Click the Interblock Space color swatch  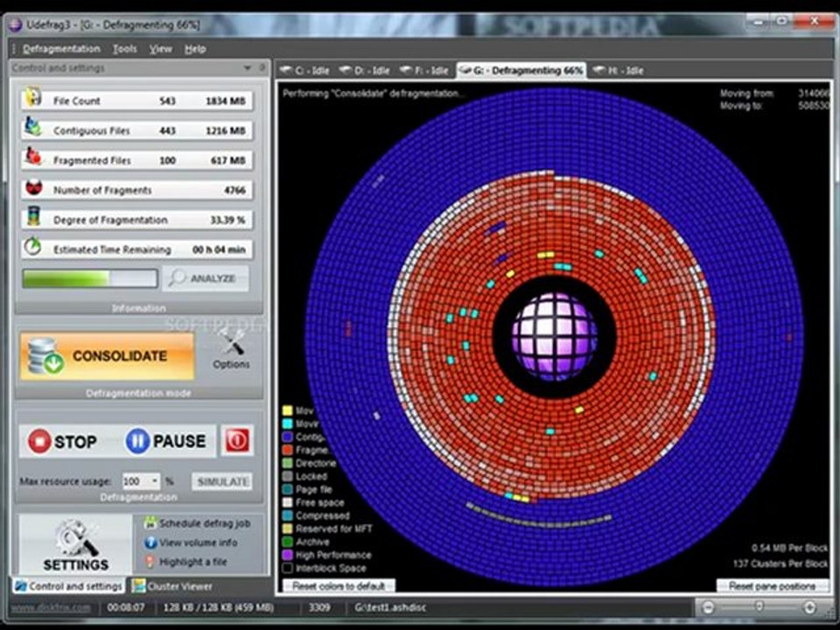[288, 568]
